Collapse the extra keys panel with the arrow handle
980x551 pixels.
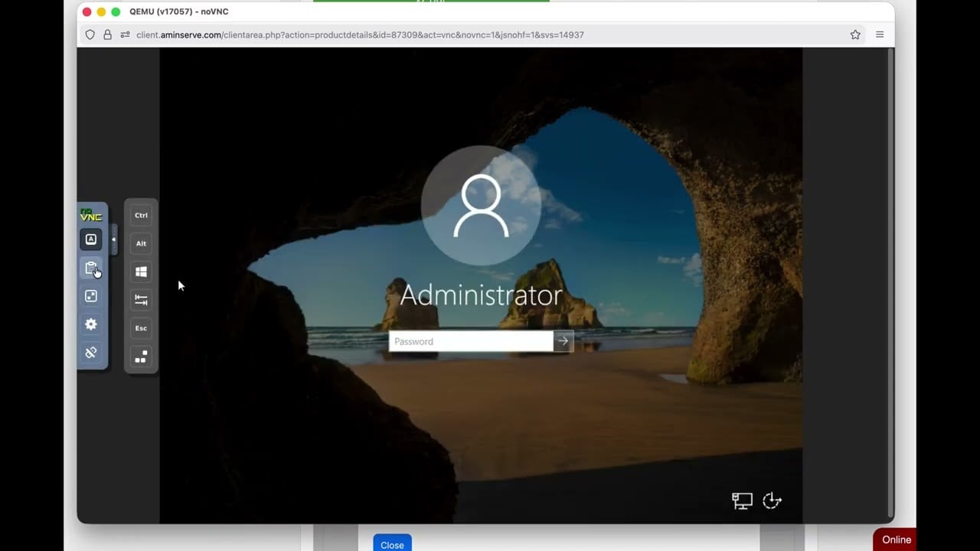coord(113,240)
